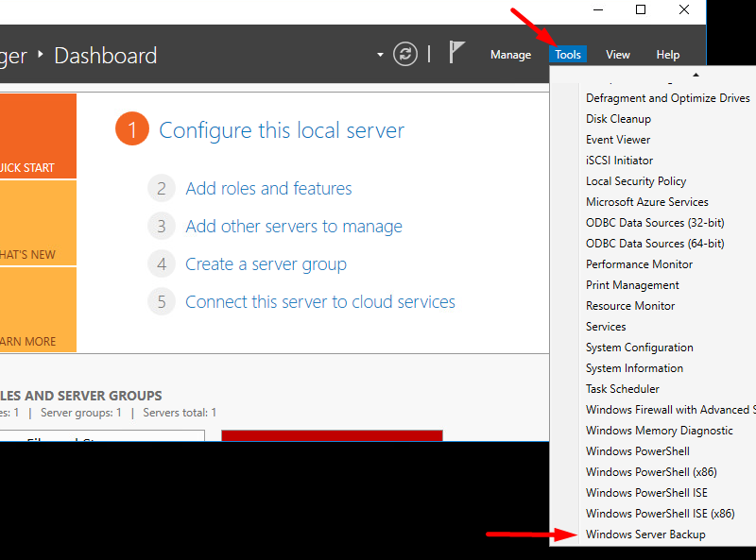Screen dimensions: 756x560
Task: Open the Manage menu
Action: pyautogui.click(x=510, y=55)
